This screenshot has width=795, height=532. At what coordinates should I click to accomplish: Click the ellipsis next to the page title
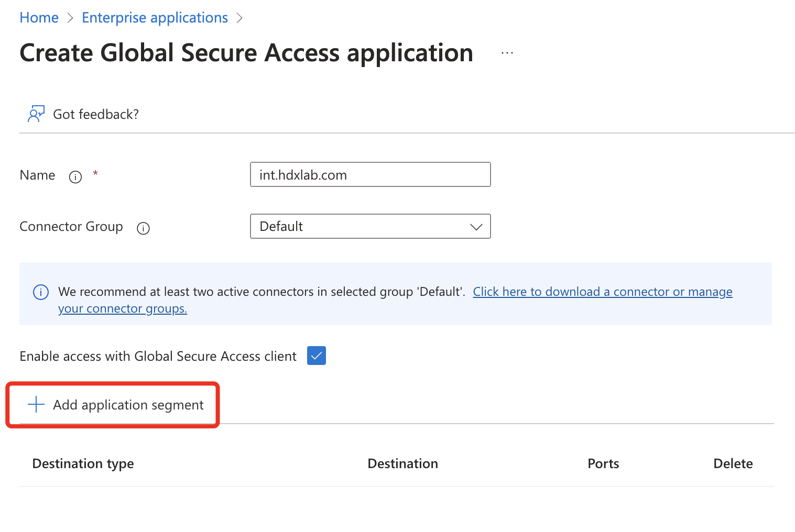pyautogui.click(x=506, y=52)
